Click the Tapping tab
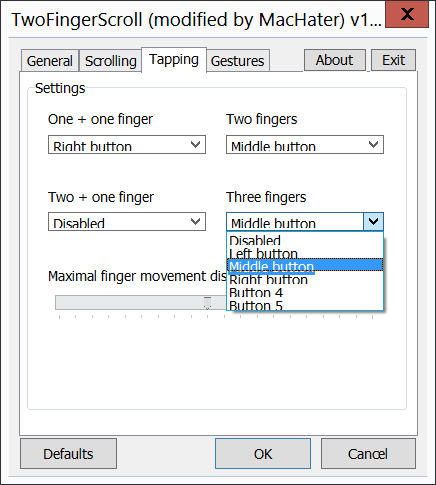This screenshot has width=436, height=485. coord(174,60)
